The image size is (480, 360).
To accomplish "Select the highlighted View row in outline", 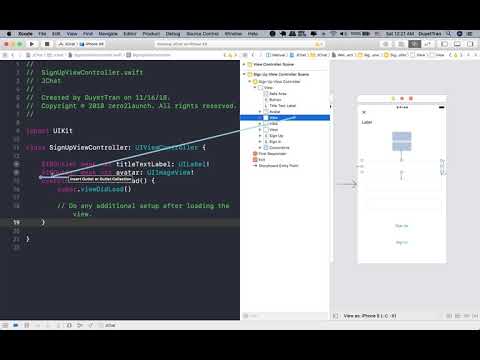I will (285, 118).
